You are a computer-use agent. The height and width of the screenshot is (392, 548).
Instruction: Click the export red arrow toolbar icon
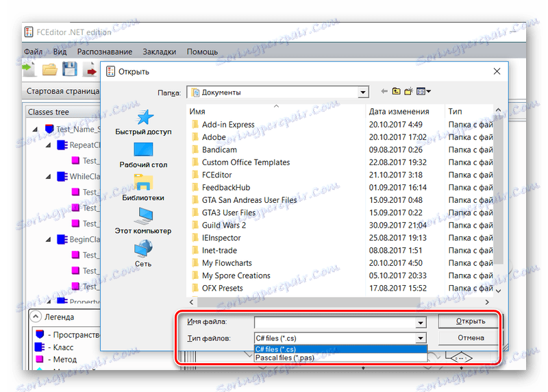pyautogui.click(x=90, y=69)
